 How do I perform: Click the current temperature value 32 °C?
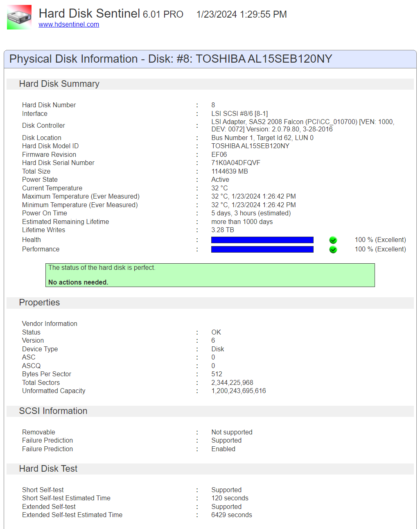[x=219, y=188]
